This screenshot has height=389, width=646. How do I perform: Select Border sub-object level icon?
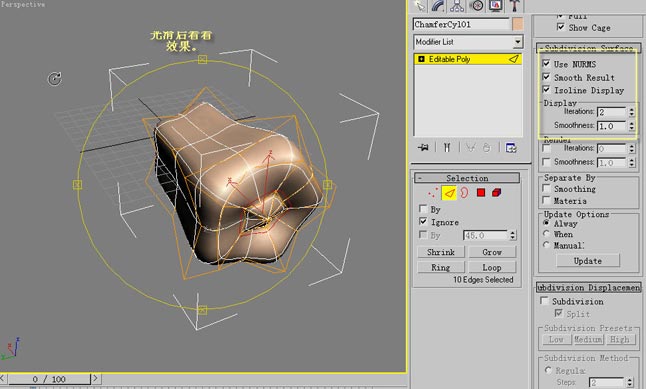tap(464, 192)
